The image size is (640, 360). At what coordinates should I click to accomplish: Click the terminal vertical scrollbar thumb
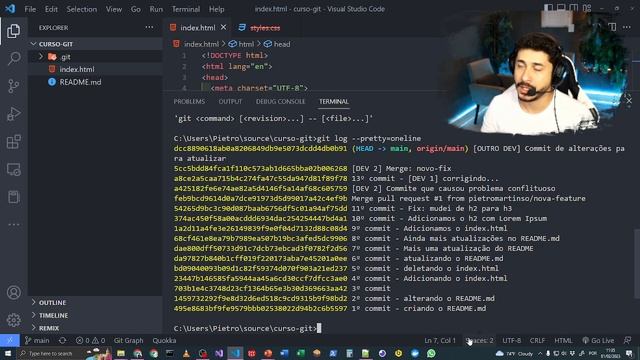(x=637, y=264)
